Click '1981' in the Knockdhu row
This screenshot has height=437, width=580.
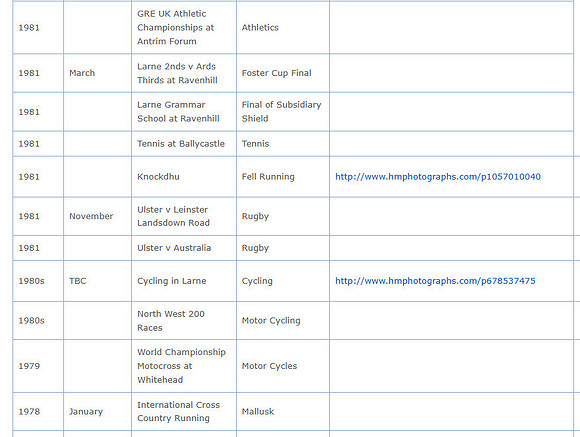38,177
